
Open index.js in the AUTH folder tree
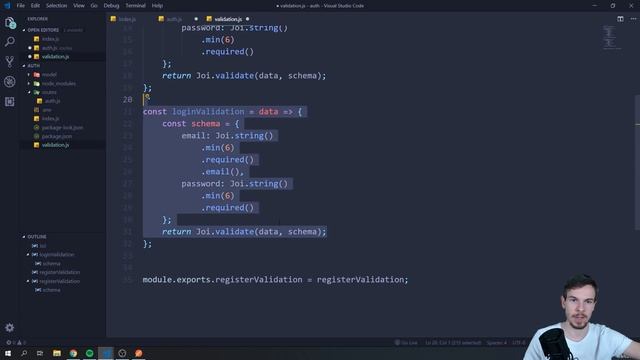[x=51, y=119]
